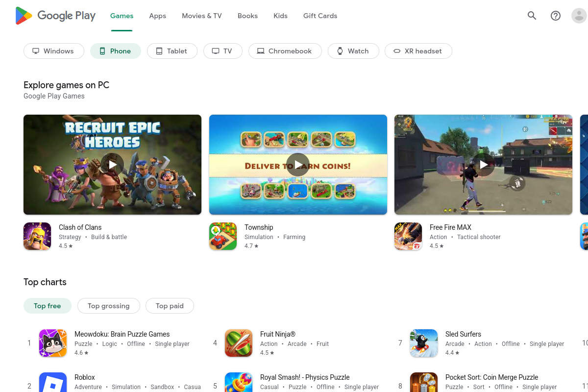
Task: Switch to the Gift Cards tab
Action: point(320,16)
